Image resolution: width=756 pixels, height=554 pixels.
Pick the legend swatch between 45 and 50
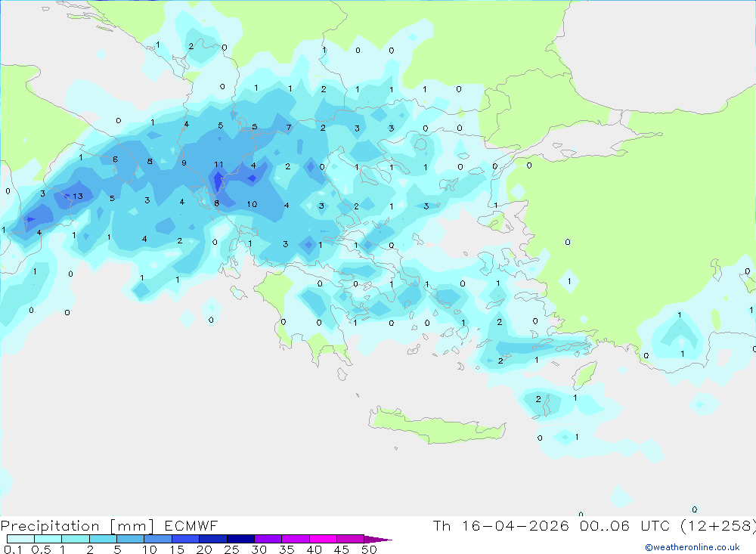pos(350,539)
